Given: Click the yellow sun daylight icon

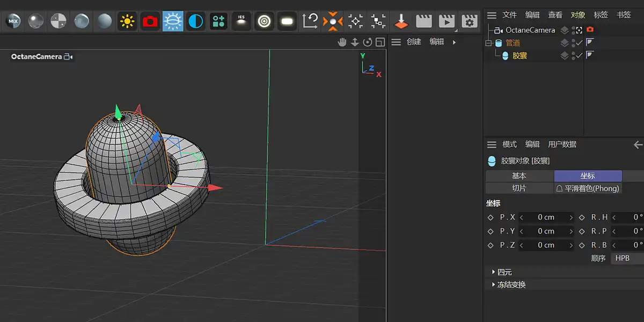Looking at the screenshot, I should tap(127, 21).
